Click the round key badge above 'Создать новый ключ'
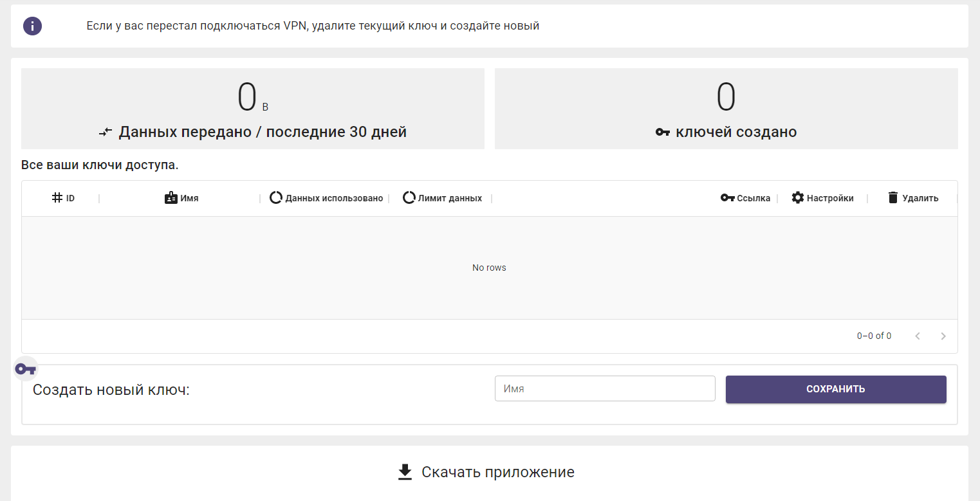Image resolution: width=980 pixels, height=501 pixels. click(26, 369)
